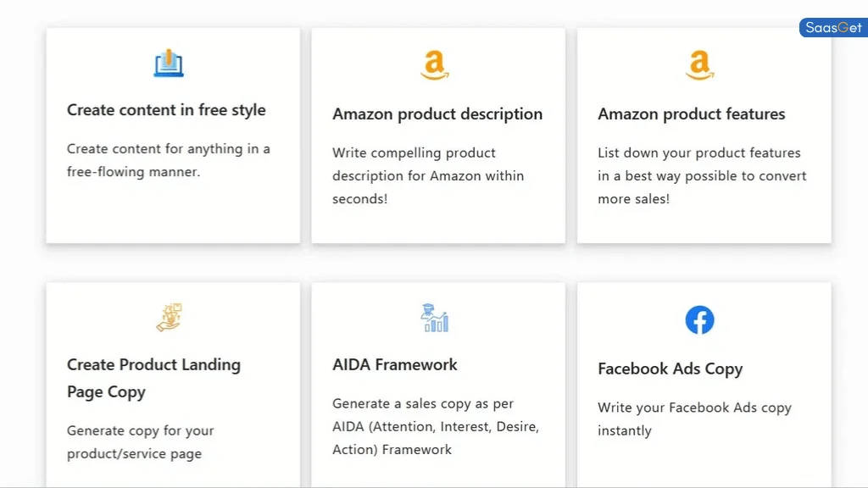Open Amazon product description title

437,114
